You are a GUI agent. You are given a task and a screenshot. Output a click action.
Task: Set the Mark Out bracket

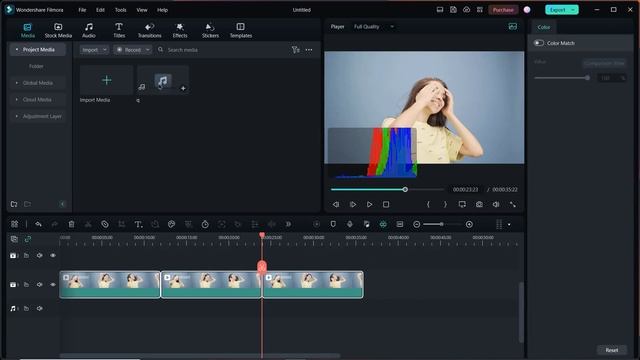(x=445, y=204)
